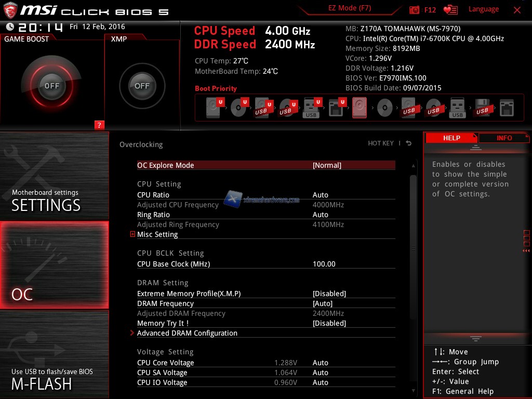Select the first UEFI hard disk boot icon
This screenshot has height=399, width=532.
click(214, 108)
